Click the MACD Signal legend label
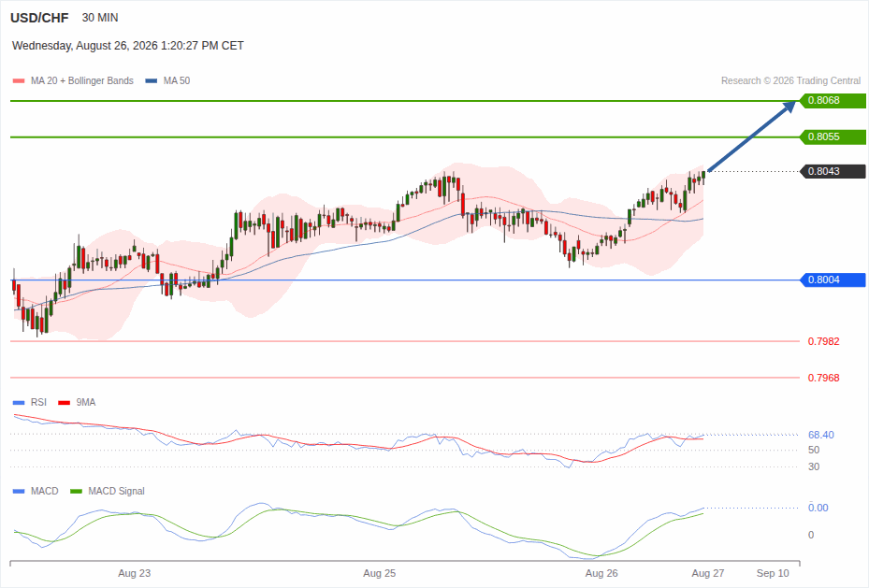The image size is (869, 588). (116, 491)
